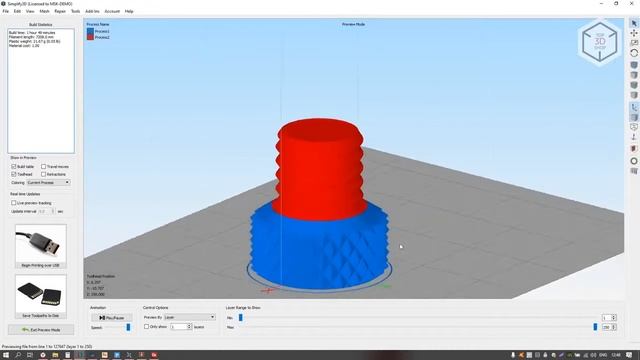Toggle the coordinate axes display icon
This screenshot has height=360, width=640.
coord(633,107)
